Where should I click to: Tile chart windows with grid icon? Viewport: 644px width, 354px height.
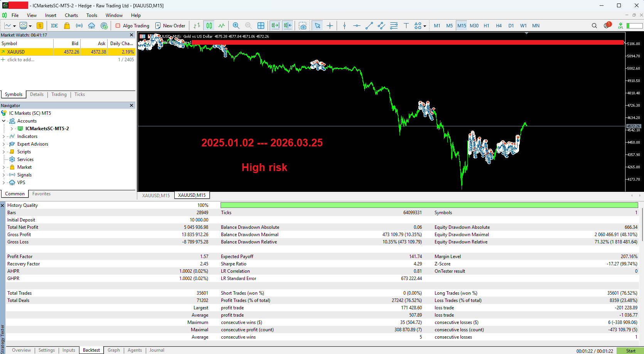(261, 26)
